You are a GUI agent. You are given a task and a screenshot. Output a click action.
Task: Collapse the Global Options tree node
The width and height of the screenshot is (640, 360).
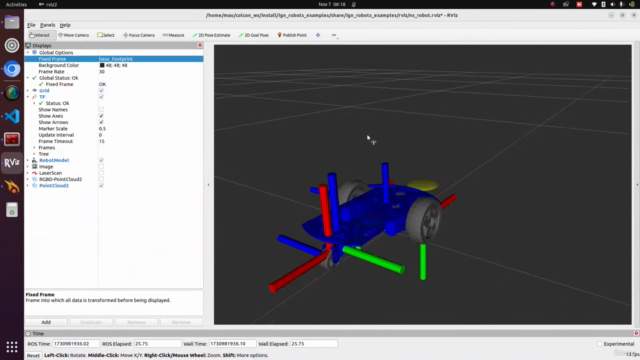tap(28, 53)
